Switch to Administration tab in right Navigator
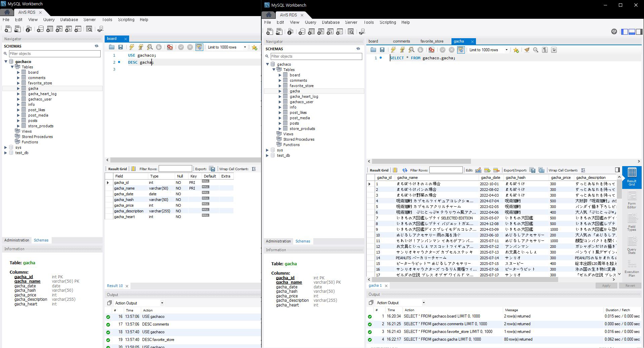The width and height of the screenshot is (644, 348). [x=278, y=241]
